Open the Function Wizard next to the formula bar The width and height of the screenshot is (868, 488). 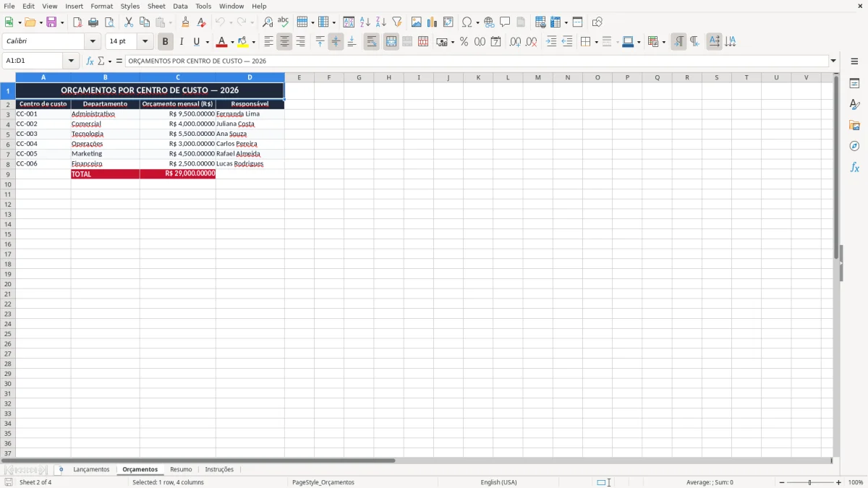(90, 61)
